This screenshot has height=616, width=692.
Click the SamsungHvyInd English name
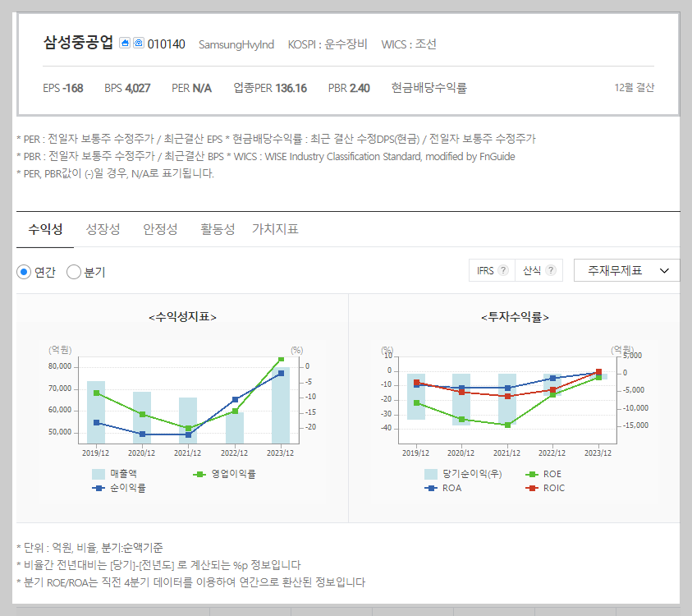[x=236, y=44]
